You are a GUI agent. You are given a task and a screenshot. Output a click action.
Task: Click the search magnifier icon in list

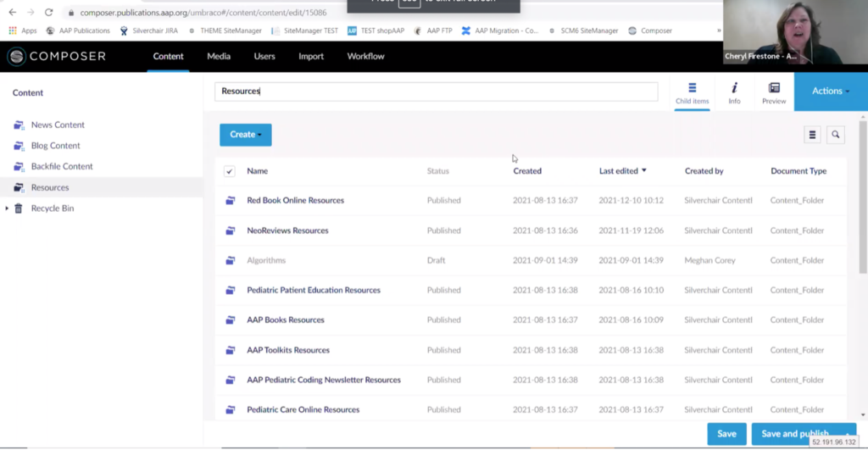835,135
